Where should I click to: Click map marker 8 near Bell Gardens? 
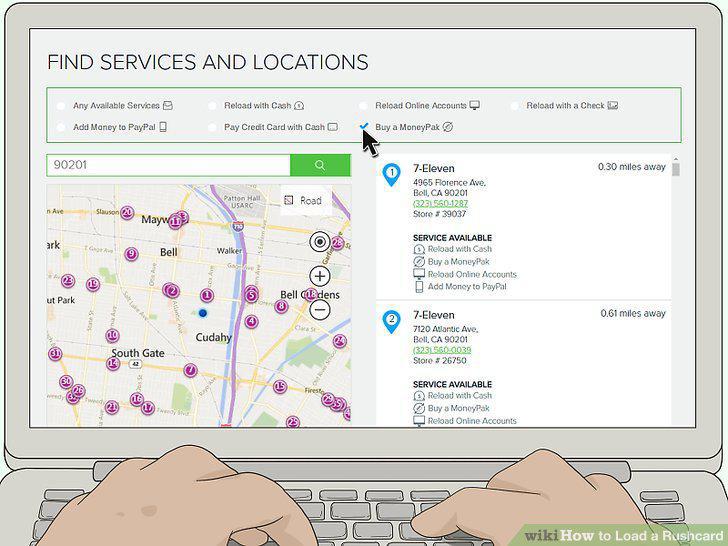coord(281,306)
